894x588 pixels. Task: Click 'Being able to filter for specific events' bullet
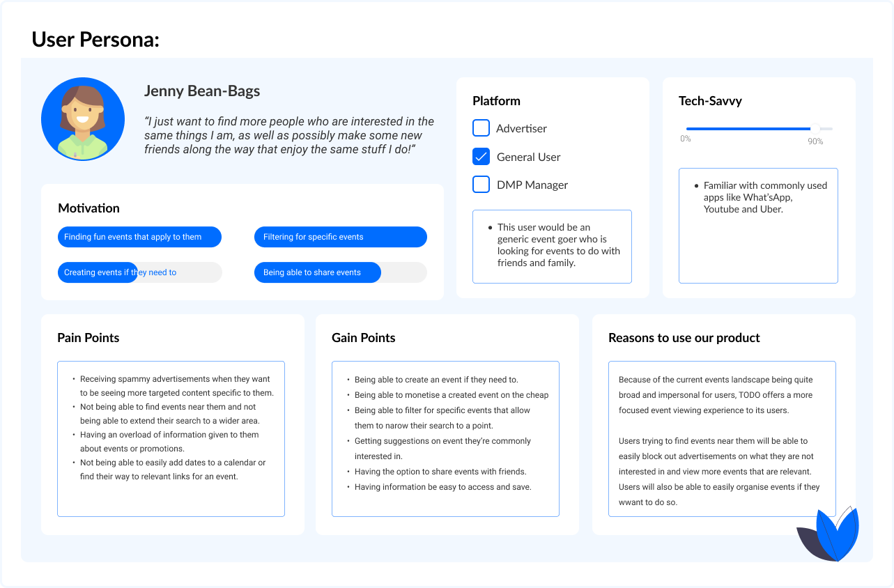coord(442,418)
